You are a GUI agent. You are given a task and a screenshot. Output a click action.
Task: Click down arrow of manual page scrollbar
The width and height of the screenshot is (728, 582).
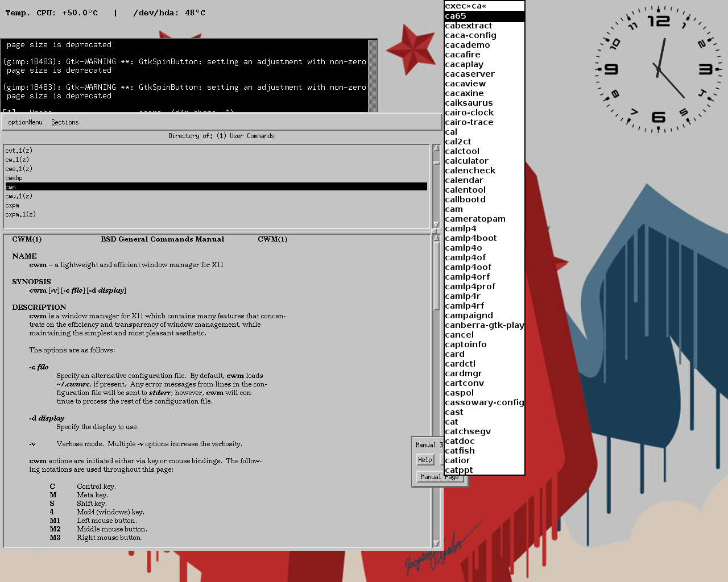pyautogui.click(x=436, y=544)
